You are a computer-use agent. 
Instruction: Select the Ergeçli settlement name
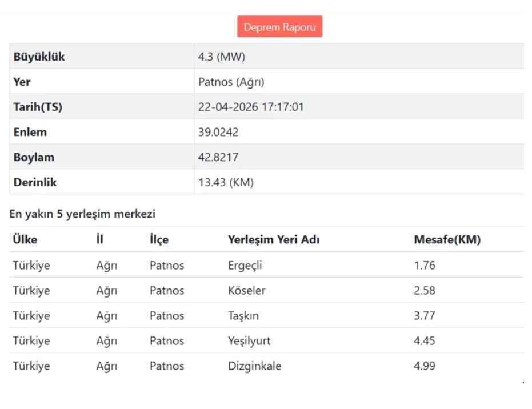pyautogui.click(x=245, y=266)
